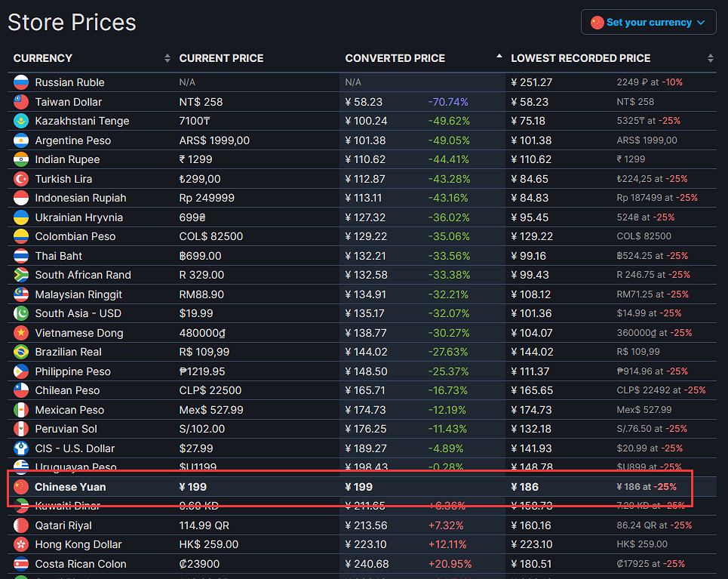
Task: Click the Chinese Yuan flag icon
Action: coord(21,487)
